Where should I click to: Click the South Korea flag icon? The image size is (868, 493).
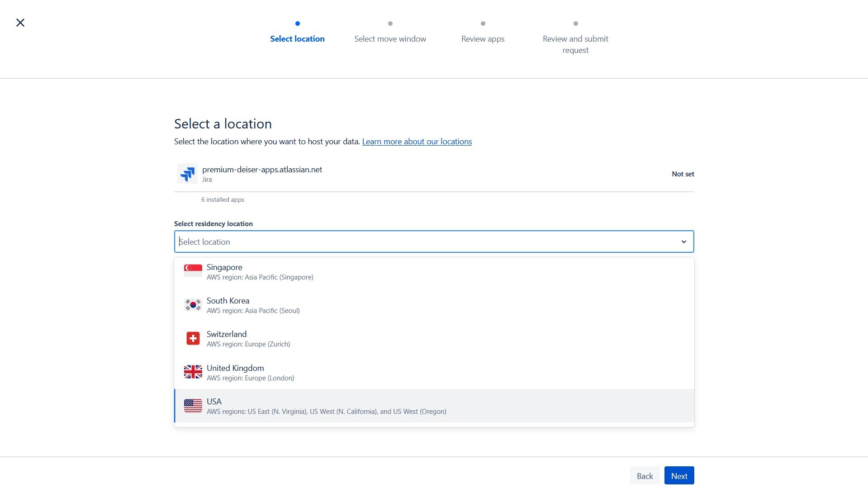[193, 305]
